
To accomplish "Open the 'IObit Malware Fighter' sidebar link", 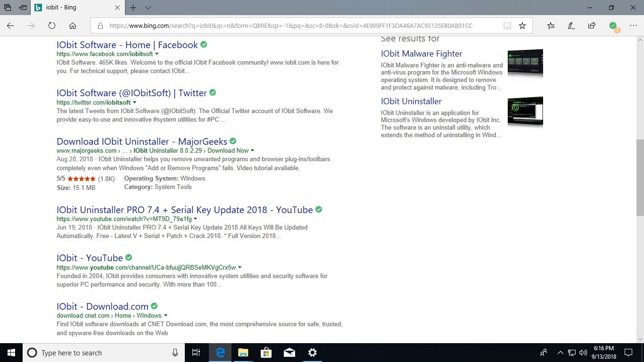I will (x=421, y=54).
